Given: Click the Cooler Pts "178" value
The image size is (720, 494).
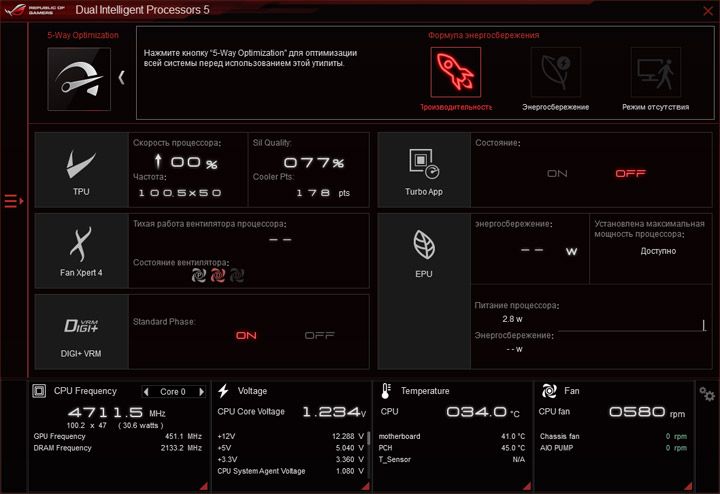Looking at the screenshot, I should click(x=313, y=193).
